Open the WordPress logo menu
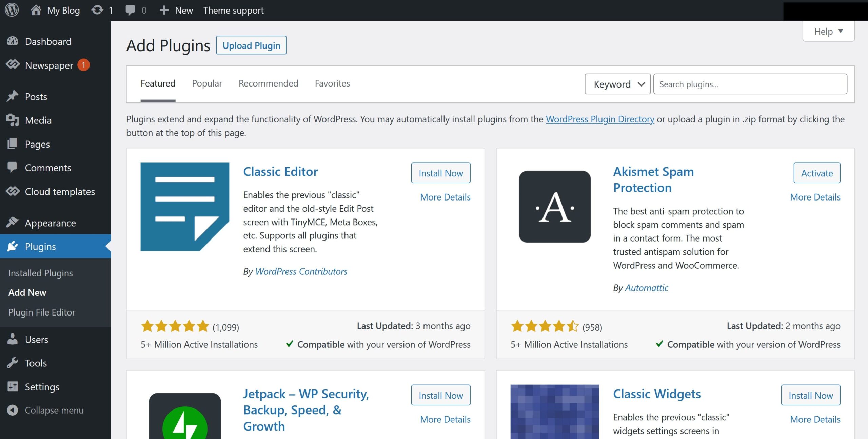868x439 pixels. [x=11, y=10]
